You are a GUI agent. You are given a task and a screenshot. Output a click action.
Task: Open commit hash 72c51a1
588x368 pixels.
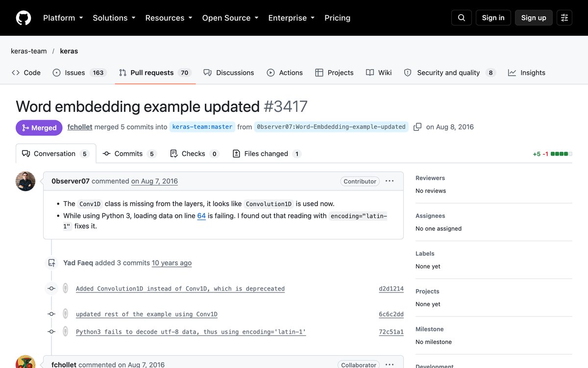pyautogui.click(x=391, y=332)
